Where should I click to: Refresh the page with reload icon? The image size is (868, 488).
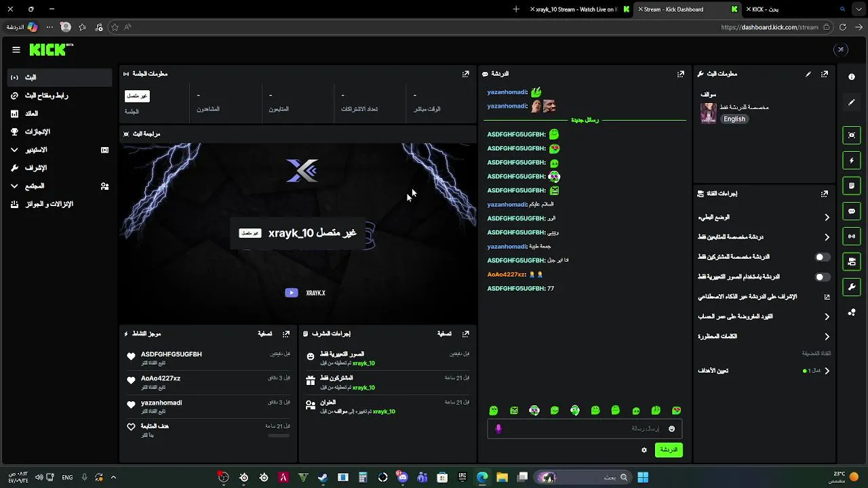point(843,27)
